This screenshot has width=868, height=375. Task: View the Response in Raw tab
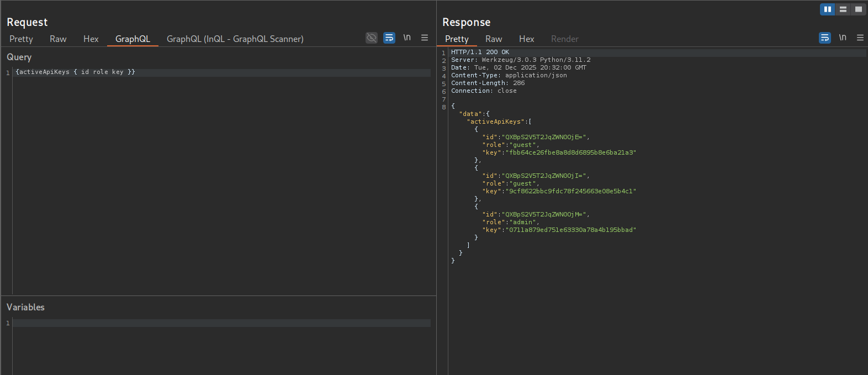[494, 39]
